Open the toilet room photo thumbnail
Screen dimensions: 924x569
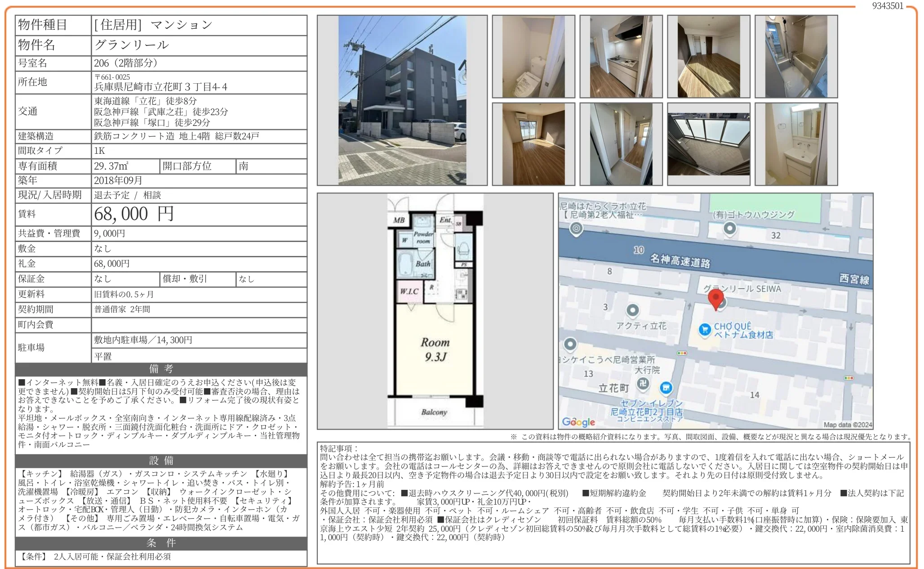pos(533,57)
